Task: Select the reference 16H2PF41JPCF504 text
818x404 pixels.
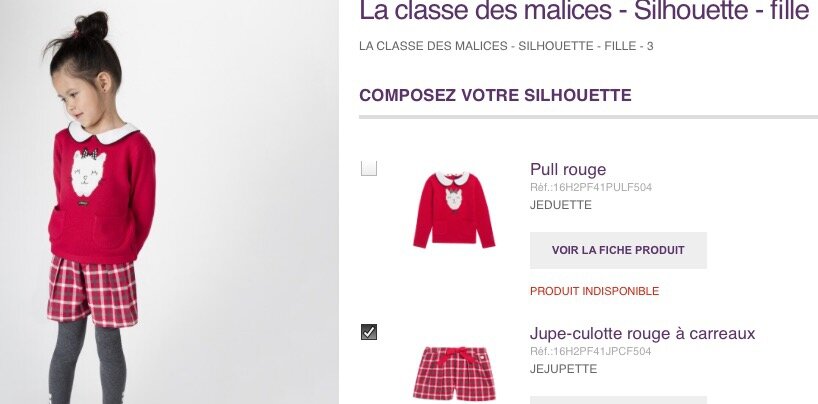Action: pyautogui.click(x=591, y=351)
